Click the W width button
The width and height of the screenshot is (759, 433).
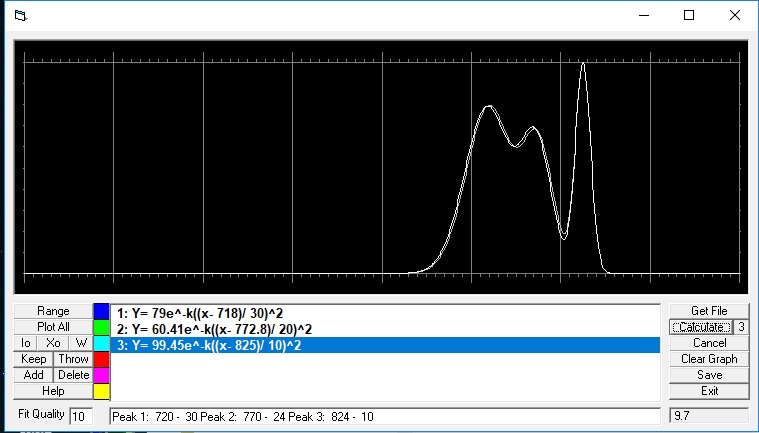tap(81, 343)
